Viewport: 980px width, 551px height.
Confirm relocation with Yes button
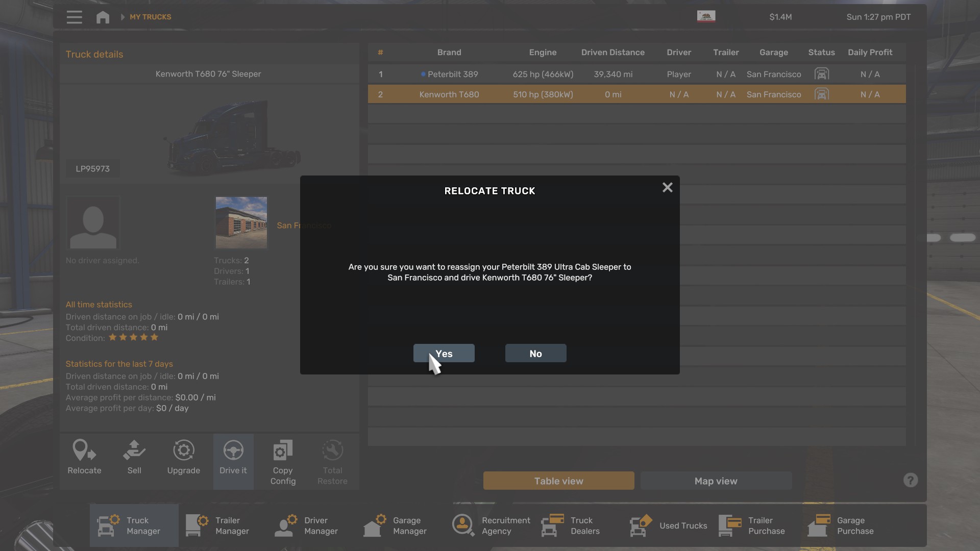pos(444,353)
